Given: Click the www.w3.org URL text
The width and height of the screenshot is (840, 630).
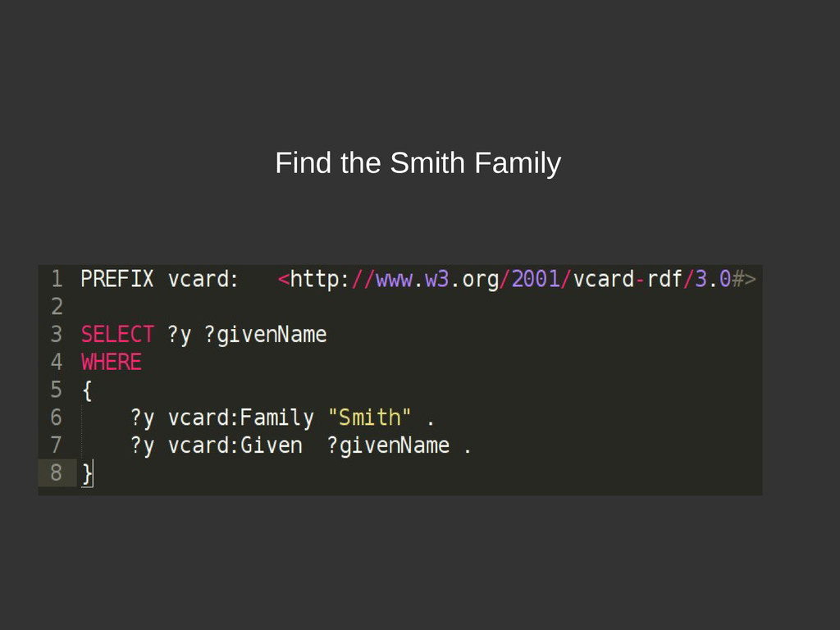Looking at the screenshot, I should click(x=437, y=280).
